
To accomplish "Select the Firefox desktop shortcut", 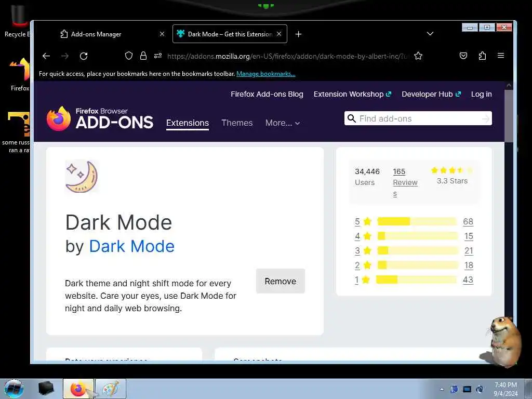I will 20,74.
